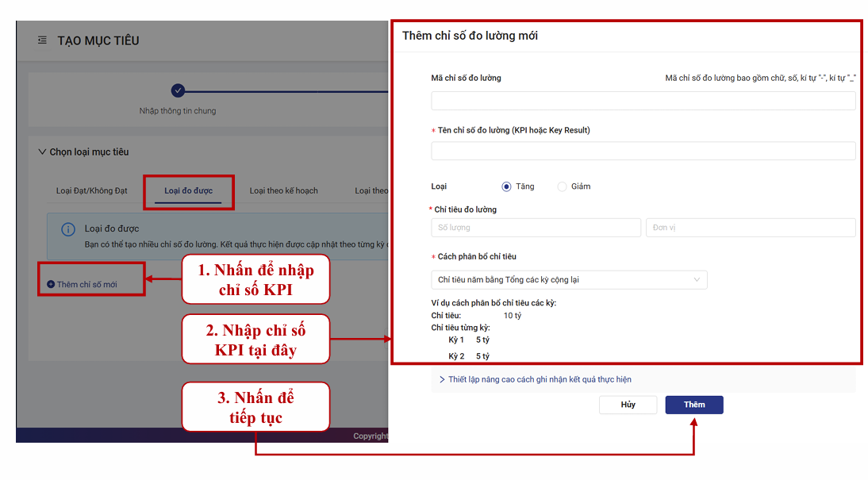Screen dimensions: 868x480
Task: Open the Cách phân bổ chỉ tiêu dropdown
Action: (x=569, y=280)
